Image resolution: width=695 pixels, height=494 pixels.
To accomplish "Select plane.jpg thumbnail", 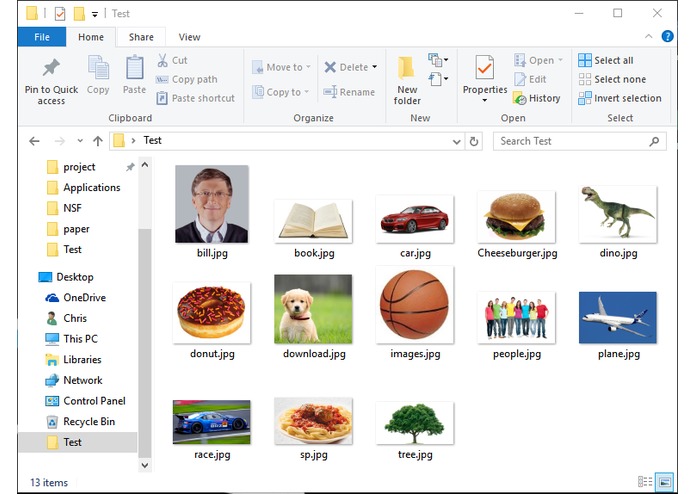I will point(618,317).
